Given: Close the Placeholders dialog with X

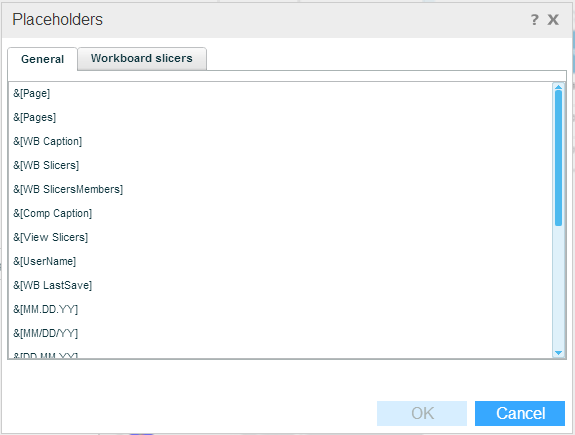Looking at the screenshot, I should click(x=553, y=19).
